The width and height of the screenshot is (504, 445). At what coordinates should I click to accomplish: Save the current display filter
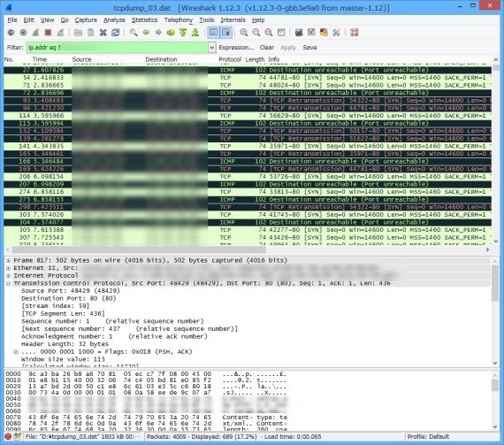coord(309,48)
